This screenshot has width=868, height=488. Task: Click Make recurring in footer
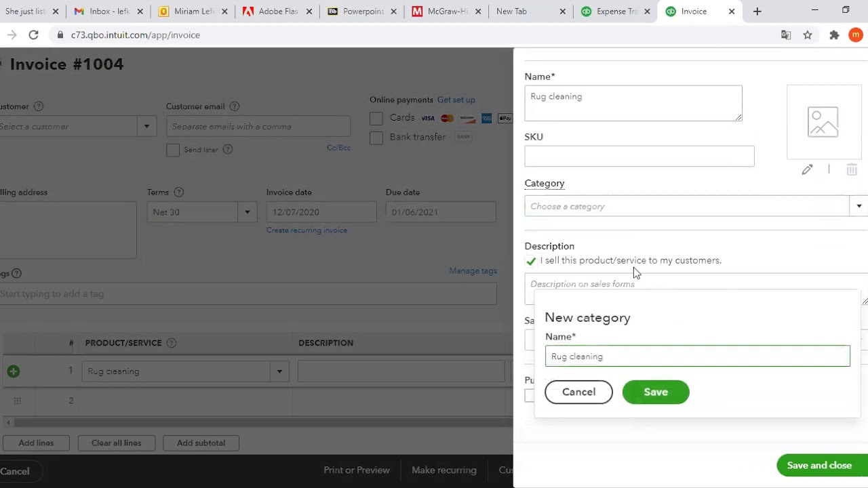click(x=444, y=470)
